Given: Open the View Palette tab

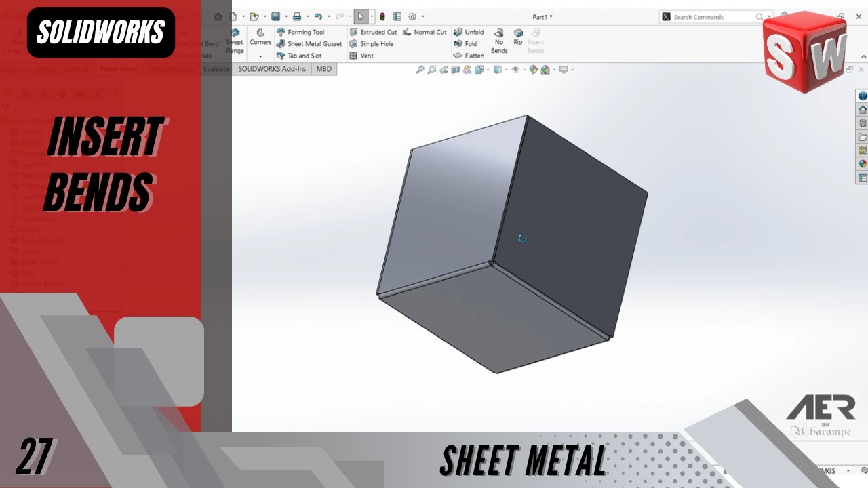Looking at the screenshot, I should (x=863, y=150).
